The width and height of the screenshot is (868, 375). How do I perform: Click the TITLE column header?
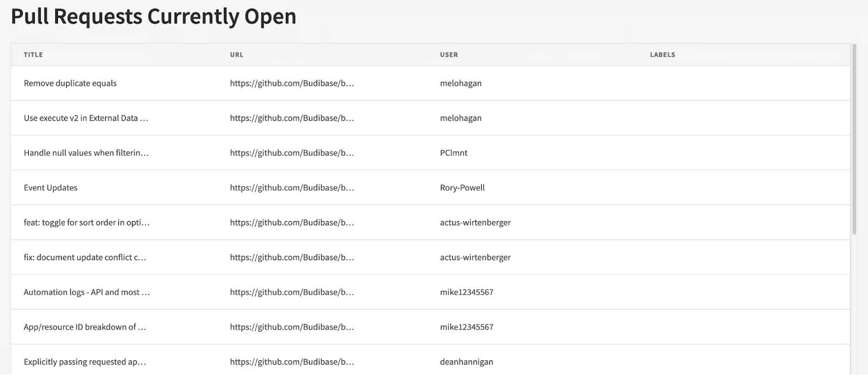(x=33, y=55)
